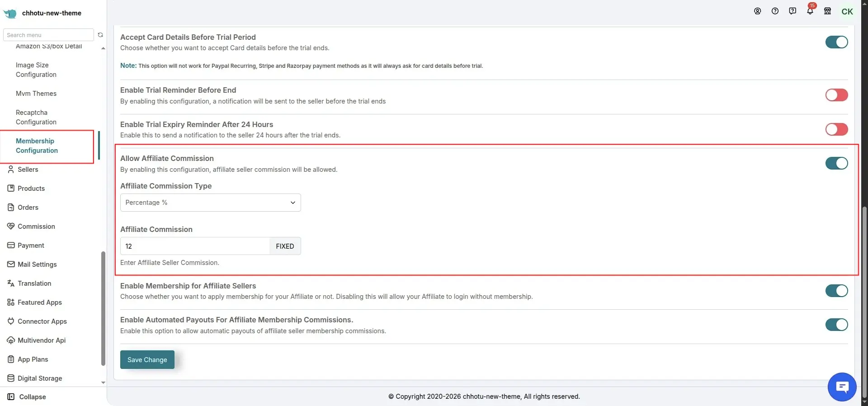This screenshot has width=868, height=406.
Task: Toggle Automated Payouts For Affiliate Membership Commissions
Action: (836, 325)
